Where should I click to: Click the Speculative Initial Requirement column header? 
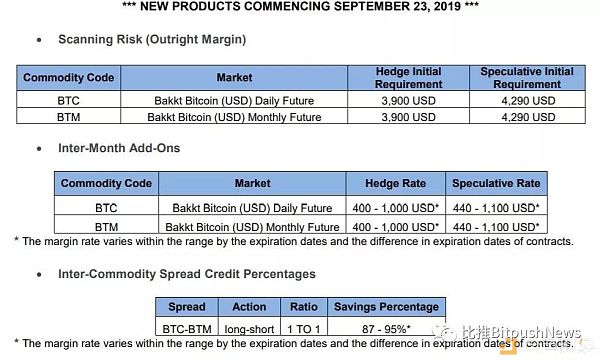527,78
